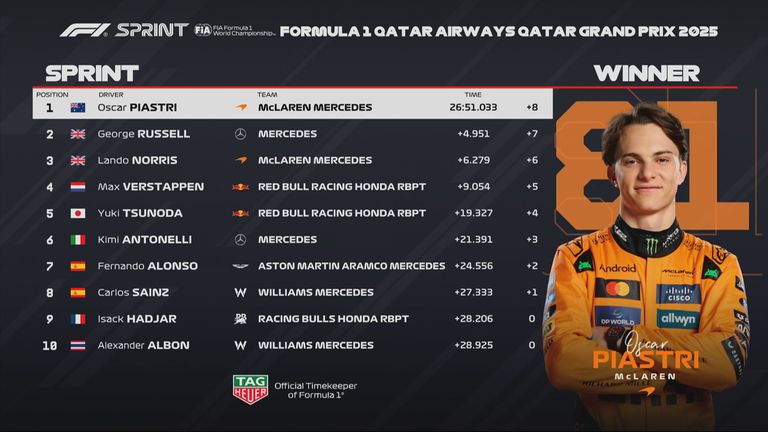
Task: Select the Thai flag beside Alexander Albon
Action: [x=77, y=346]
